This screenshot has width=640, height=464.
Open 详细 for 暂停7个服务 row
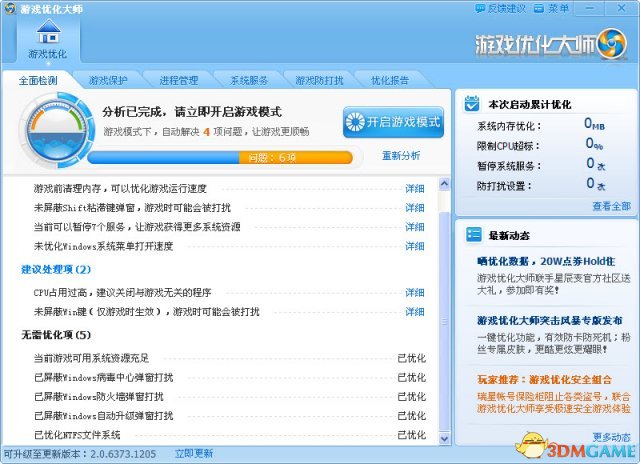pyautogui.click(x=415, y=227)
